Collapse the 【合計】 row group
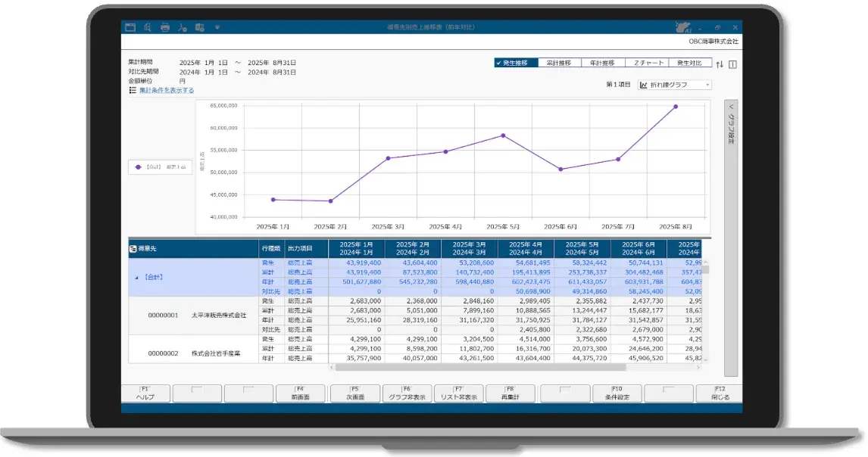Image resolution: width=868 pixels, height=457 pixels. (136, 278)
